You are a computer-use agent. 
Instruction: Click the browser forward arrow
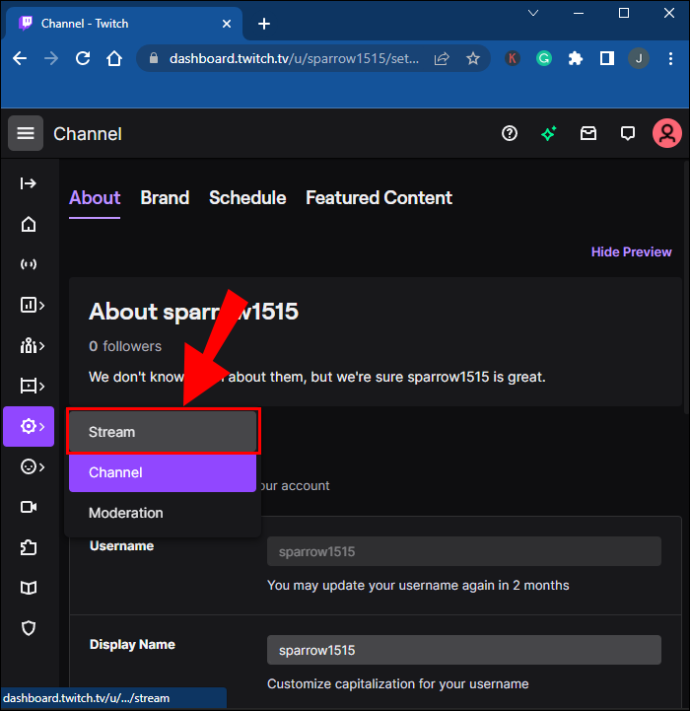pyautogui.click(x=51, y=58)
